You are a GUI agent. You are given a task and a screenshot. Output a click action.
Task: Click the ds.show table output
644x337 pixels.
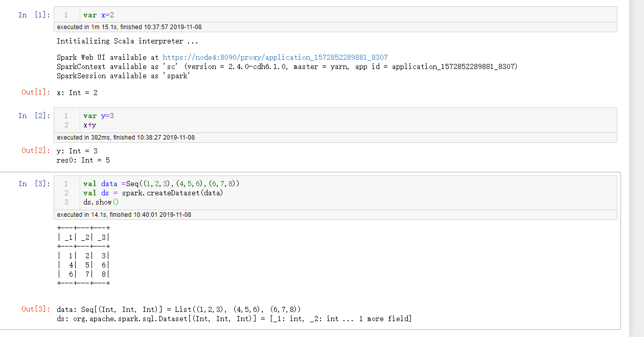point(84,255)
